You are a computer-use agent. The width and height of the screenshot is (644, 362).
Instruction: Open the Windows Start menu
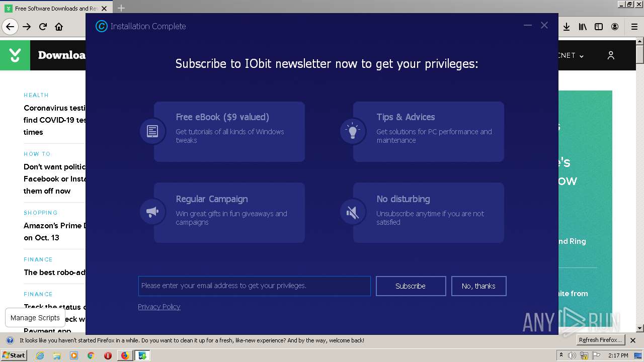pyautogui.click(x=14, y=355)
